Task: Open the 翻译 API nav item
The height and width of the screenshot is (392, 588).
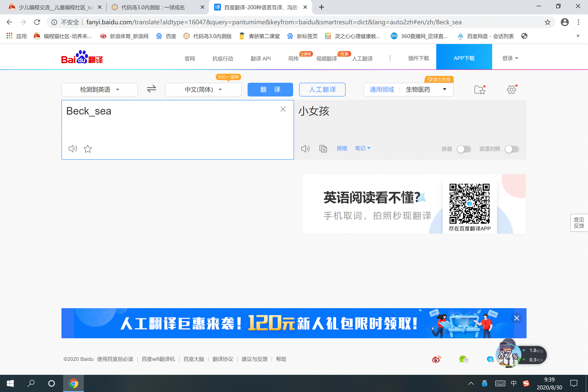Action: [x=260, y=58]
